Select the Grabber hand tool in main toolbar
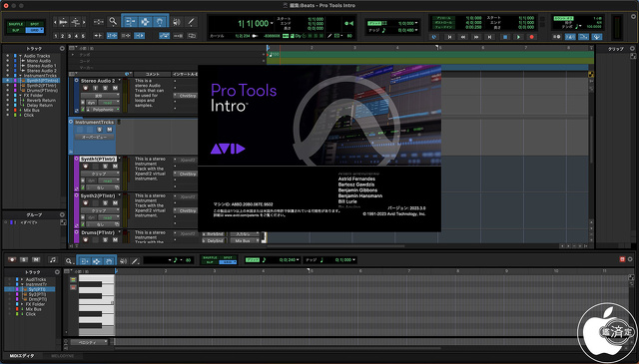This screenshot has height=364, width=639. click(x=160, y=22)
